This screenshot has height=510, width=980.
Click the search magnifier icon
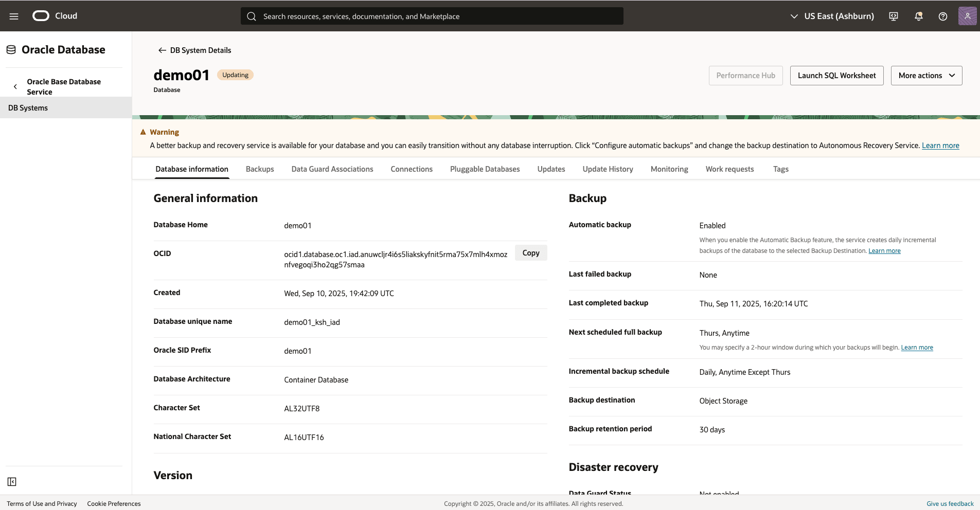pyautogui.click(x=252, y=16)
